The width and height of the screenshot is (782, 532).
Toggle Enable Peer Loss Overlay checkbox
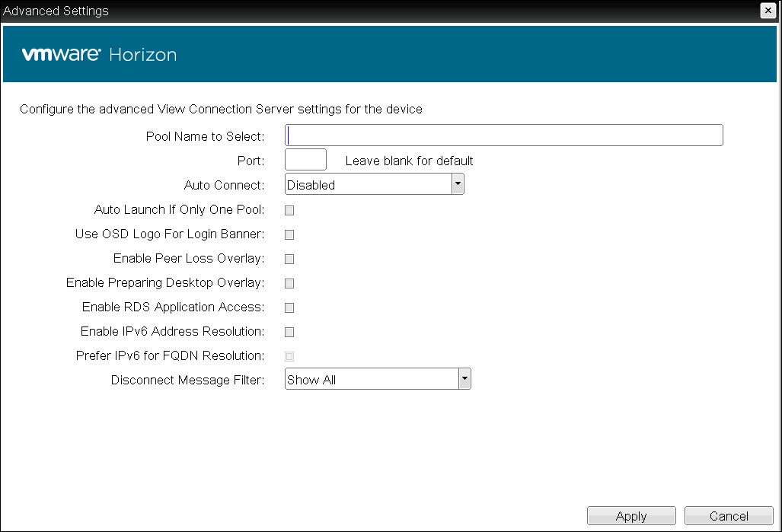pyautogui.click(x=289, y=260)
